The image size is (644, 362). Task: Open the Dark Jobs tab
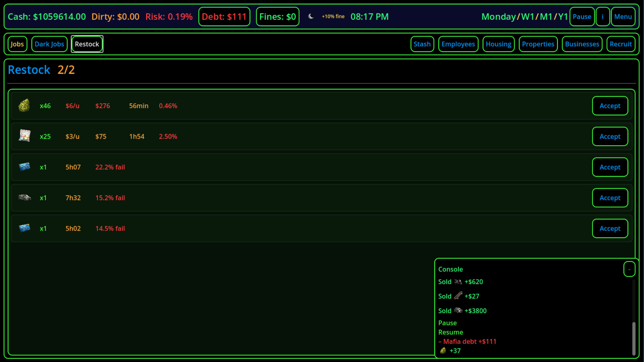pos(49,44)
